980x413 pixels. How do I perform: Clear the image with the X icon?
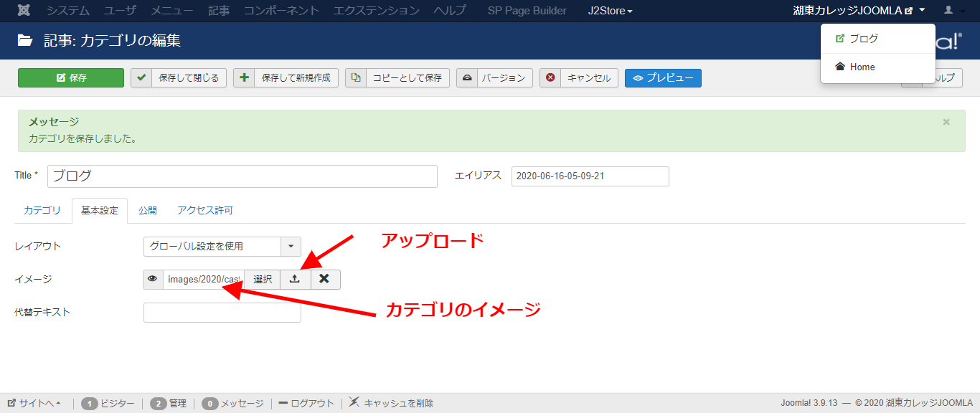pos(325,280)
